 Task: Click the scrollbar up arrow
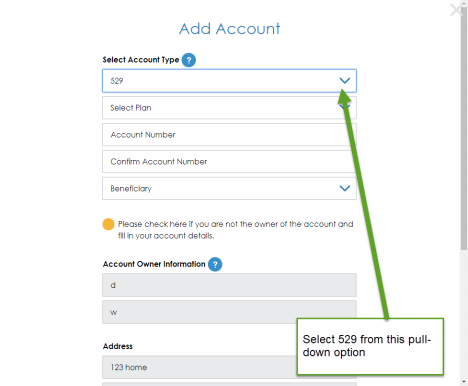click(x=464, y=3)
